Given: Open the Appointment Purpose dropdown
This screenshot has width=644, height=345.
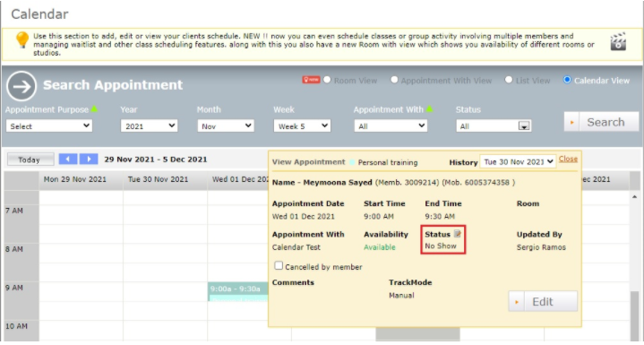Looking at the screenshot, I should click(x=49, y=126).
